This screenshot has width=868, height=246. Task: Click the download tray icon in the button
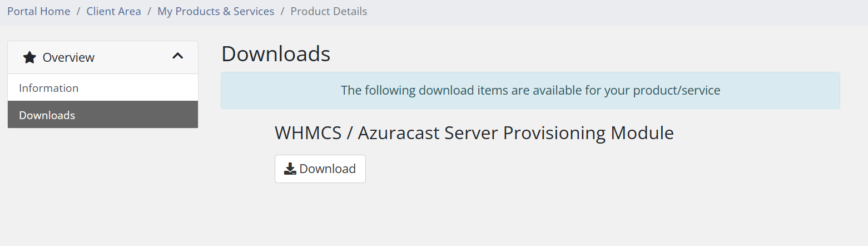(x=290, y=169)
